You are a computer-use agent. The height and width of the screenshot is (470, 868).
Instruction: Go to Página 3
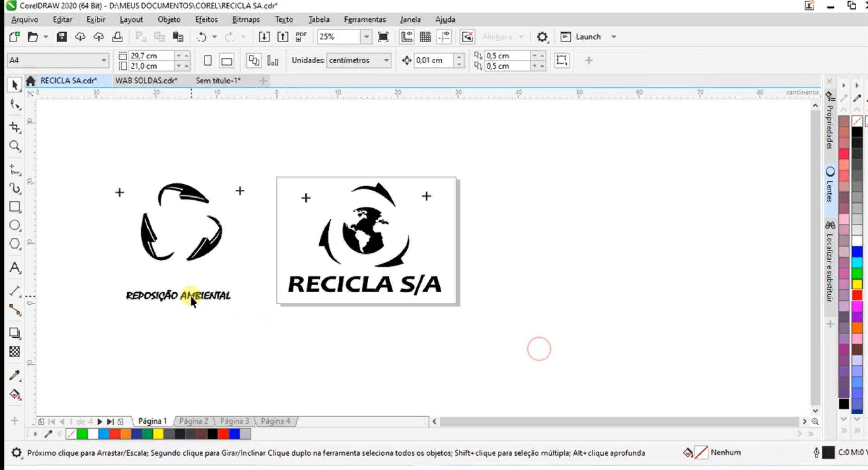point(235,421)
